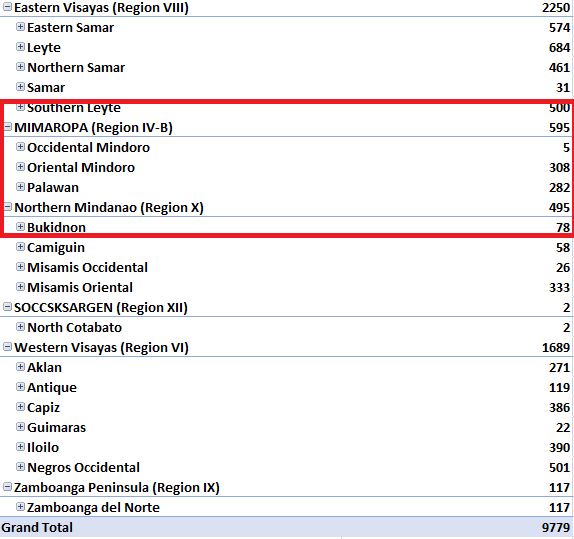Image resolution: width=574 pixels, height=539 pixels.
Task: Expand the Palawan row
Action: [20, 187]
